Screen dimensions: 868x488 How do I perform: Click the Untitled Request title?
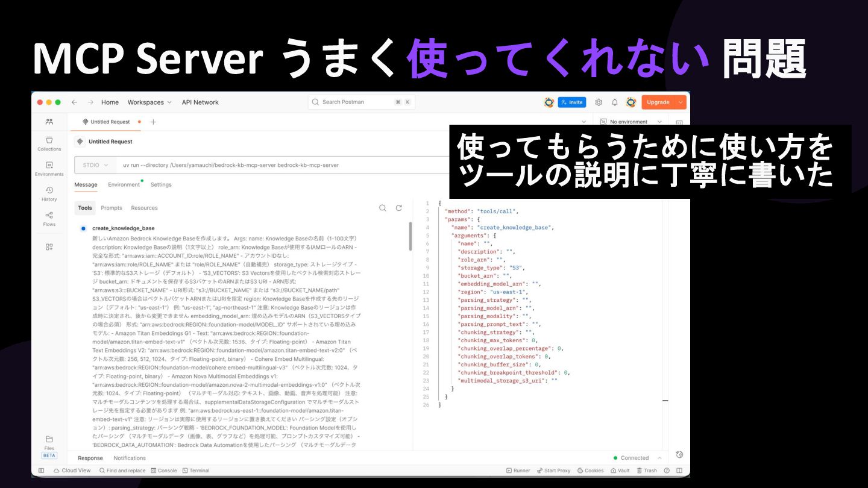coord(110,142)
